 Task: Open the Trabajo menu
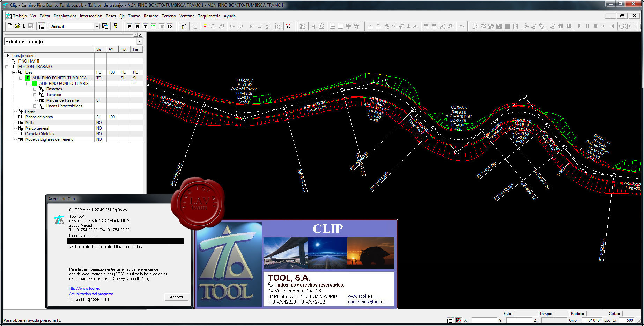20,16
